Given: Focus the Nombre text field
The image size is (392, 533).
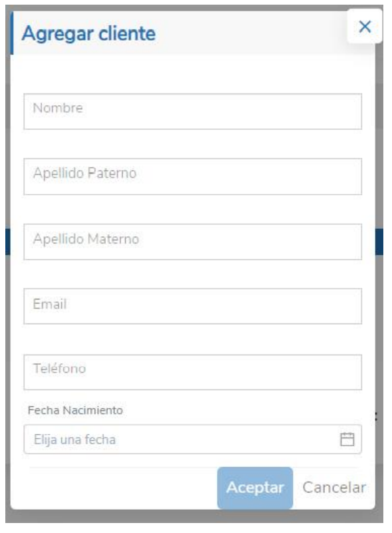Looking at the screenshot, I should (x=193, y=112).
